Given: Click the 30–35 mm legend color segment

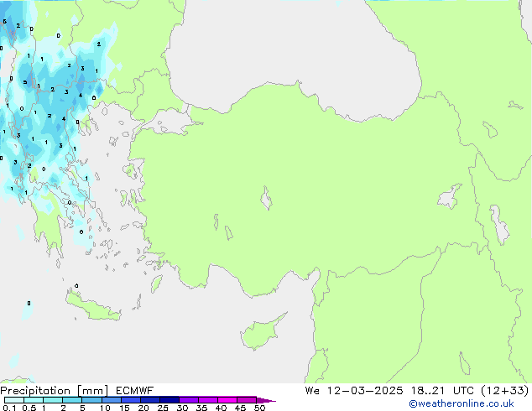Looking at the screenshot, I should click(188, 400).
